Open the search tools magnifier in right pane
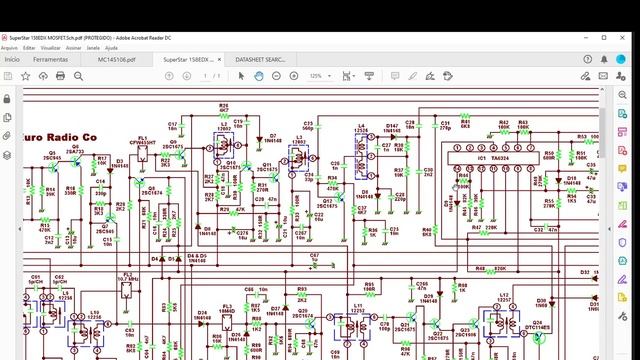640x360 pixels. [622, 95]
